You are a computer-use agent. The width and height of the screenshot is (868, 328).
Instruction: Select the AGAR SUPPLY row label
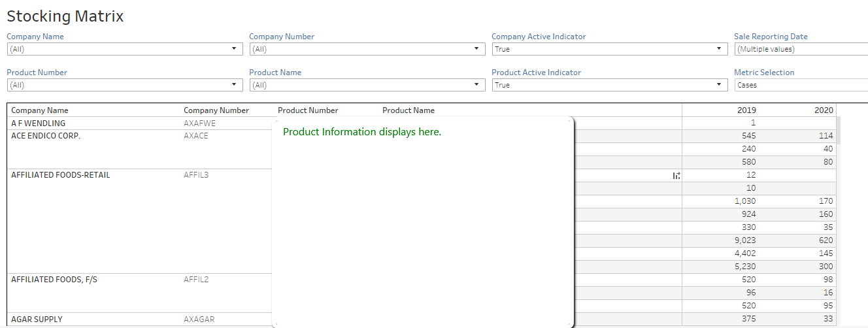37,320
